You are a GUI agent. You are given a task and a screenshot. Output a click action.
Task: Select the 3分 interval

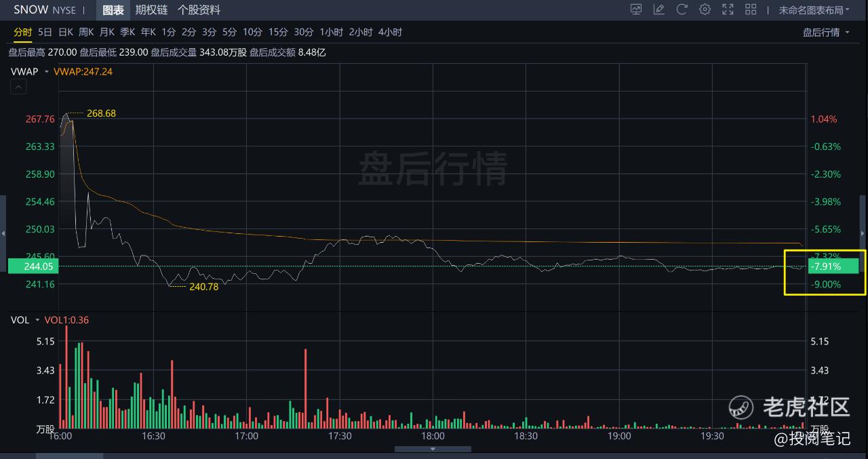(x=210, y=32)
